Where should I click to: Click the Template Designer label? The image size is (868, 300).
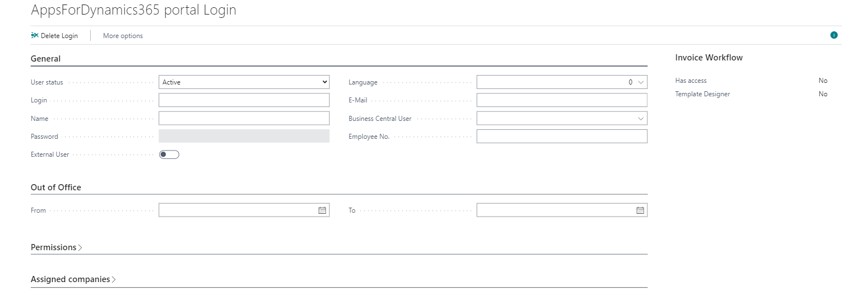[x=703, y=94]
